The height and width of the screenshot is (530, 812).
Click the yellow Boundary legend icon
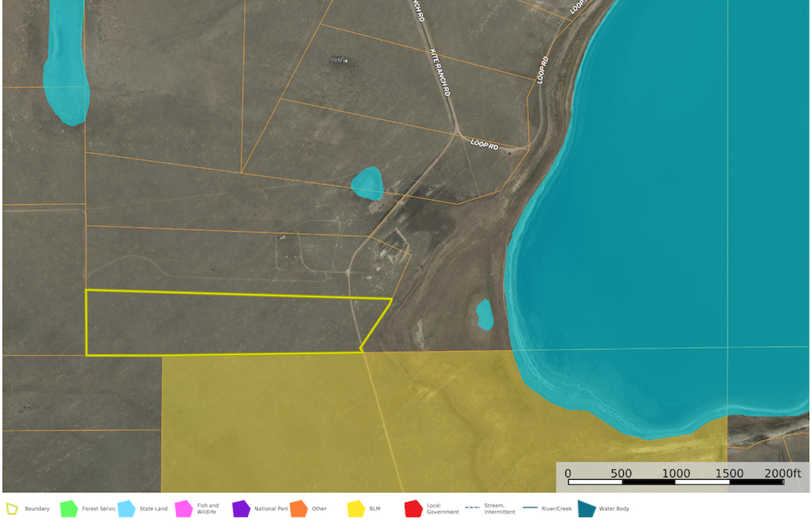coord(12,509)
